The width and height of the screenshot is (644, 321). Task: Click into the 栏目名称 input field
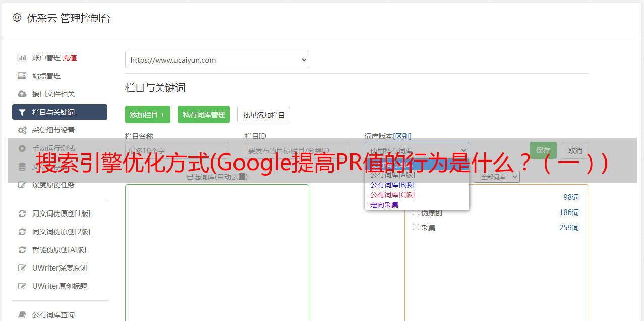click(177, 150)
